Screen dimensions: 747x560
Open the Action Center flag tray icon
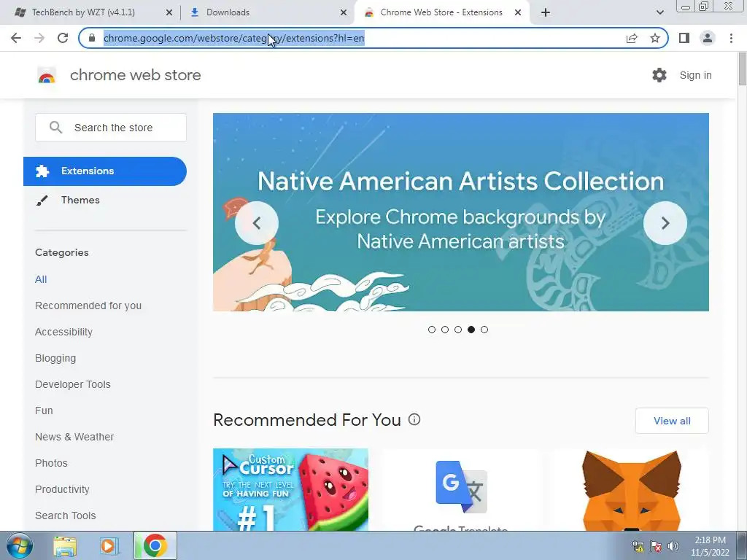pos(656,546)
